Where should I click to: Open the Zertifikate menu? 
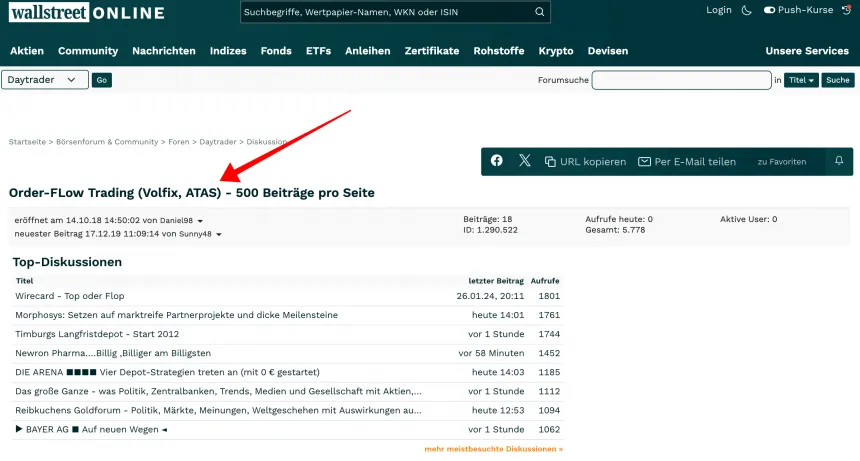(432, 51)
